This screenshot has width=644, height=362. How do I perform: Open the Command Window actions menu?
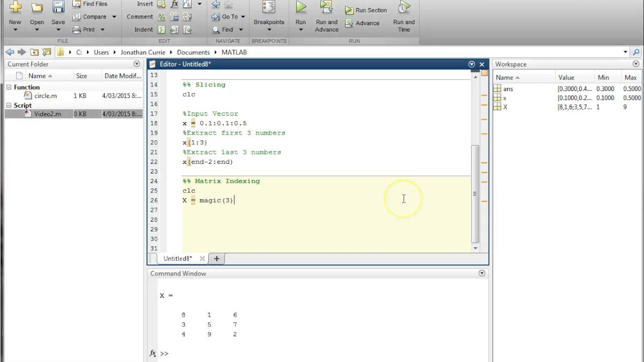(x=481, y=274)
